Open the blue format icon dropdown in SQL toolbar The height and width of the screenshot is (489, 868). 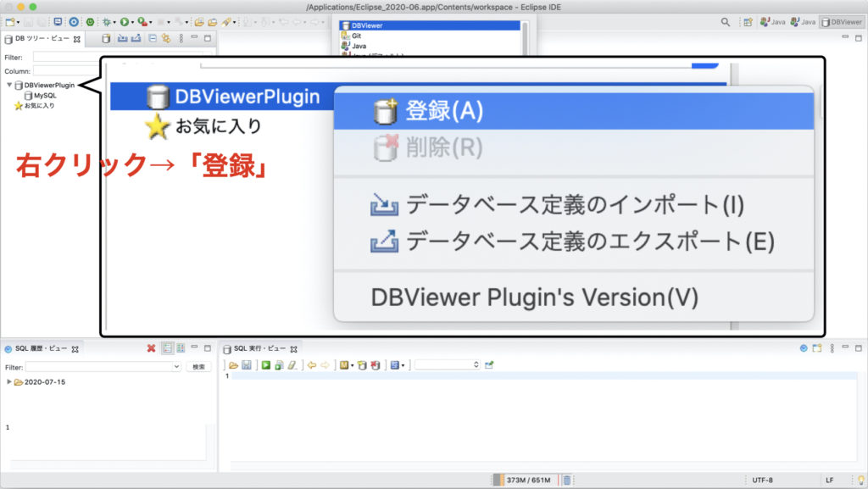[x=403, y=365]
